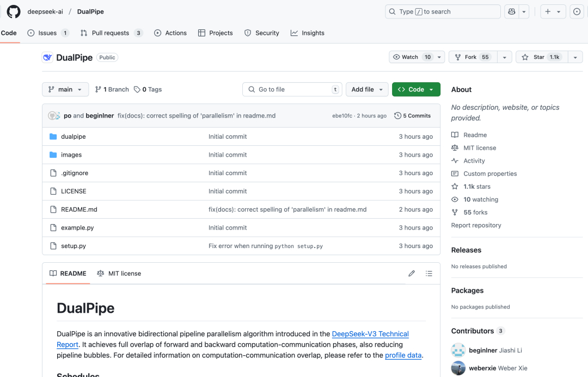
Task: Open commit hash ebe10fc
Action: click(342, 116)
